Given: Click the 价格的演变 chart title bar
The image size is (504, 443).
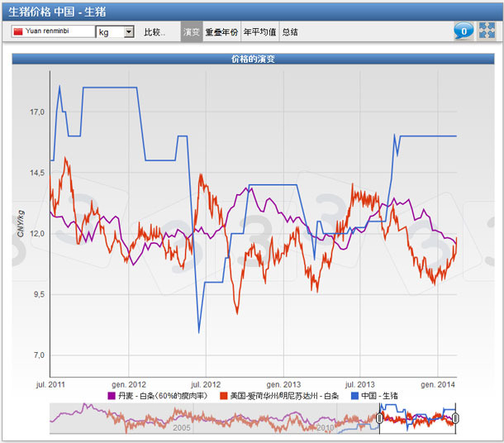Looking at the screenshot, I should coord(254,60).
